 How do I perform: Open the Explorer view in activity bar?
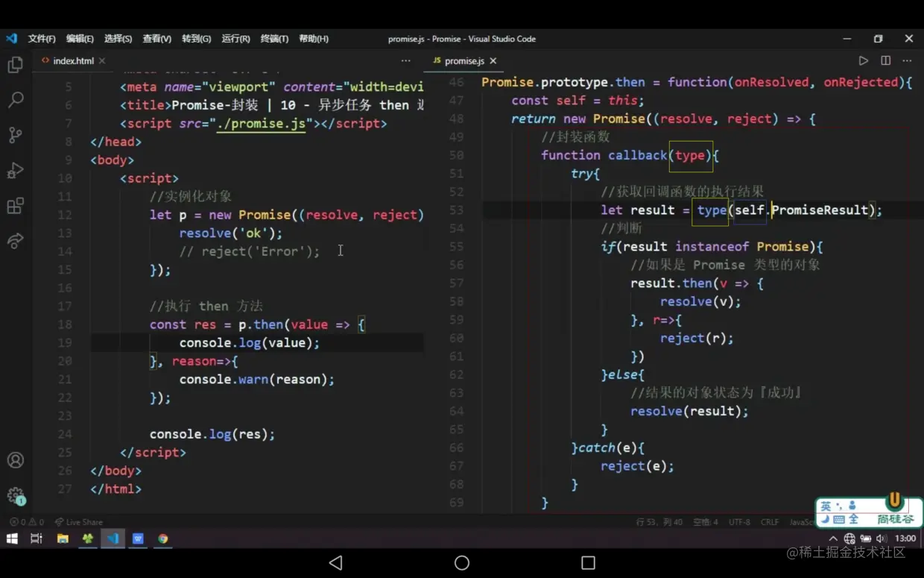tap(15, 65)
